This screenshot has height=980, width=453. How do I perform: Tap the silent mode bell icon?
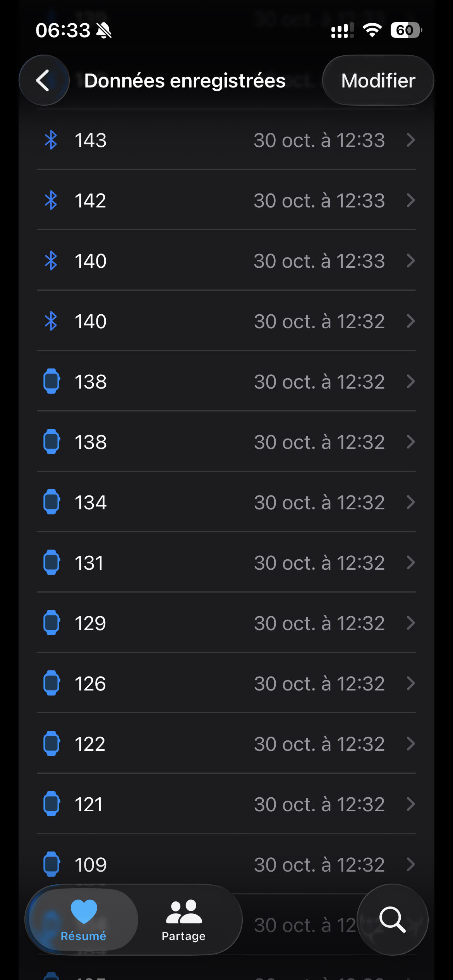click(x=104, y=30)
